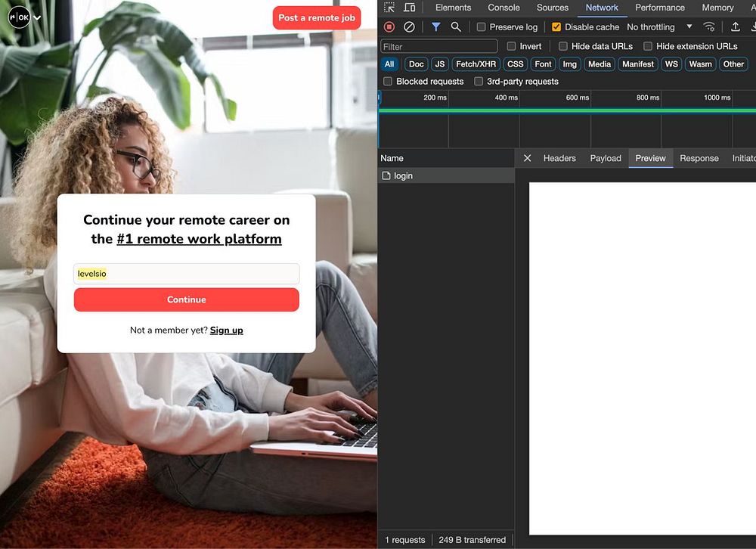Viewport: 756px width, 549px height.
Task: Click the username field containing levelsio
Action: [187, 274]
